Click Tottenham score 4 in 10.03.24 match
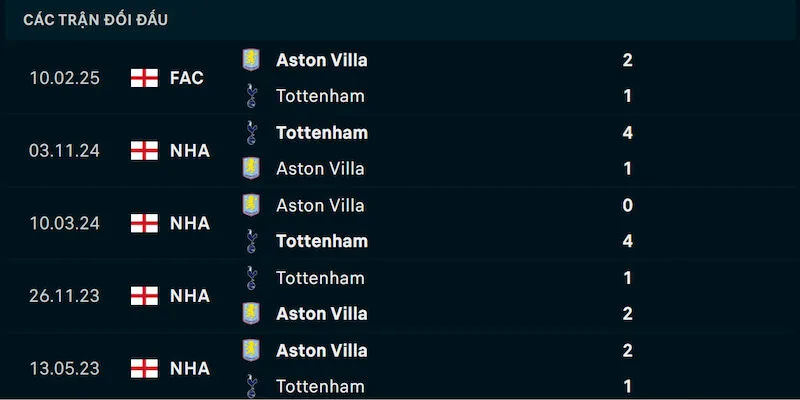This screenshot has height=400, width=800. [627, 241]
